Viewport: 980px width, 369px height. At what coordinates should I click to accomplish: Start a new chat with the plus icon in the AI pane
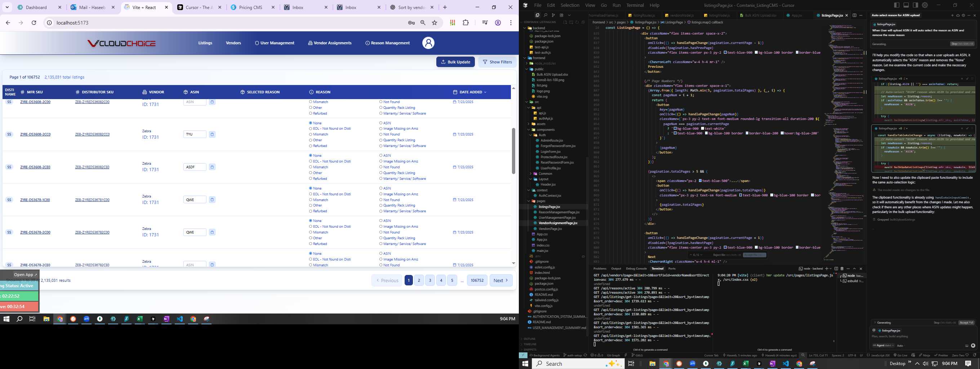pyautogui.click(x=953, y=15)
